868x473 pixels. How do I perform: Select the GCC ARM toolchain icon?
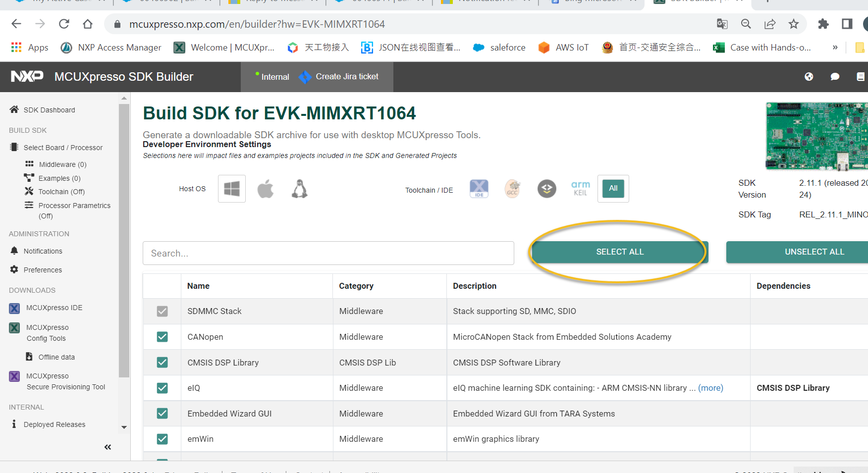click(512, 189)
